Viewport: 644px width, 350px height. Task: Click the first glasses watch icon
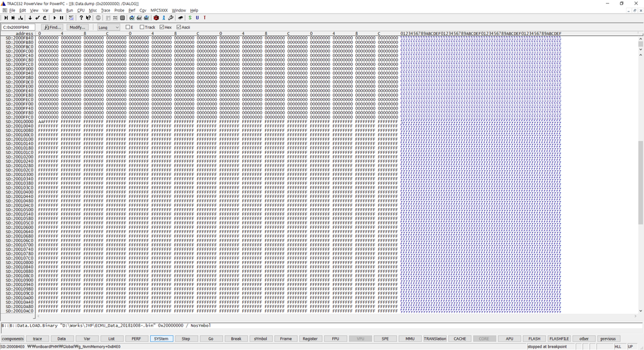(132, 17)
